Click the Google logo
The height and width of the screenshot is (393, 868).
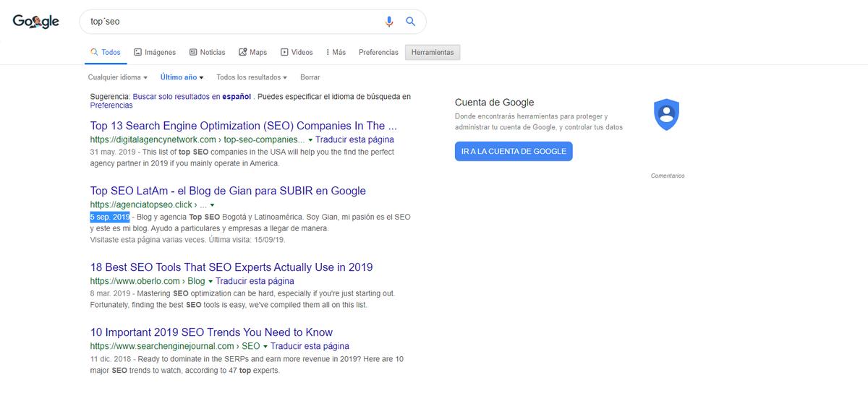35,22
